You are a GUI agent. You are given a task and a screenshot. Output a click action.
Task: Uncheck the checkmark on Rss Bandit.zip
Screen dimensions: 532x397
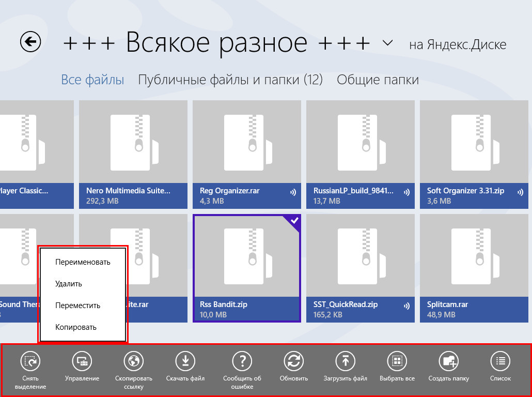coord(294,221)
